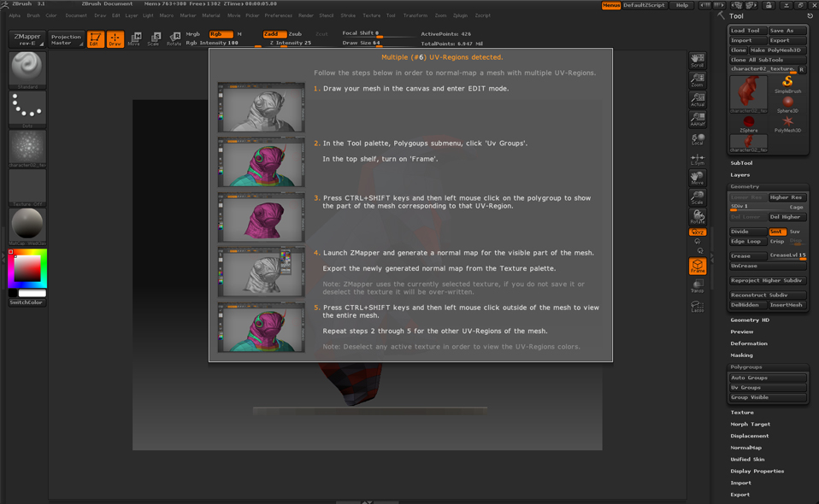Image resolution: width=819 pixels, height=504 pixels.
Task: Enable Zsub sculpting mode
Action: point(295,33)
